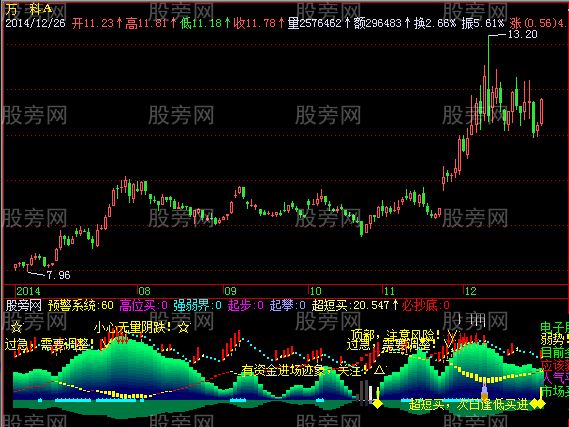Click the 小心无量阴跌 warning annotation
This screenshot has height=427, width=569.
[132, 328]
